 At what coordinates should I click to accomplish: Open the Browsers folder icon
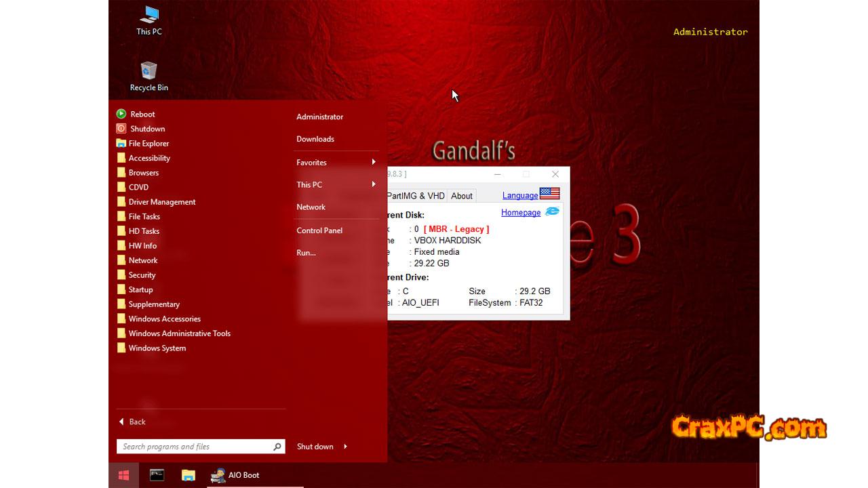coord(121,173)
